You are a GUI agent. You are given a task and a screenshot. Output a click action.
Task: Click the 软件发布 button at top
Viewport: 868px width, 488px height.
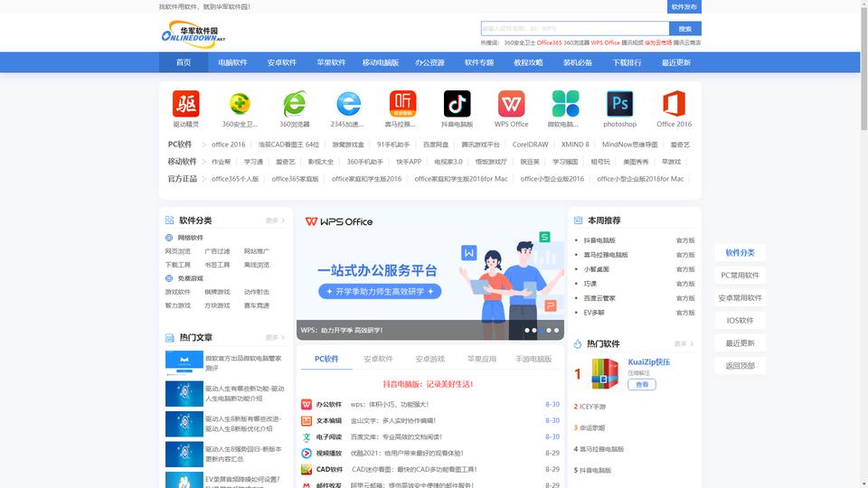point(684,6)
